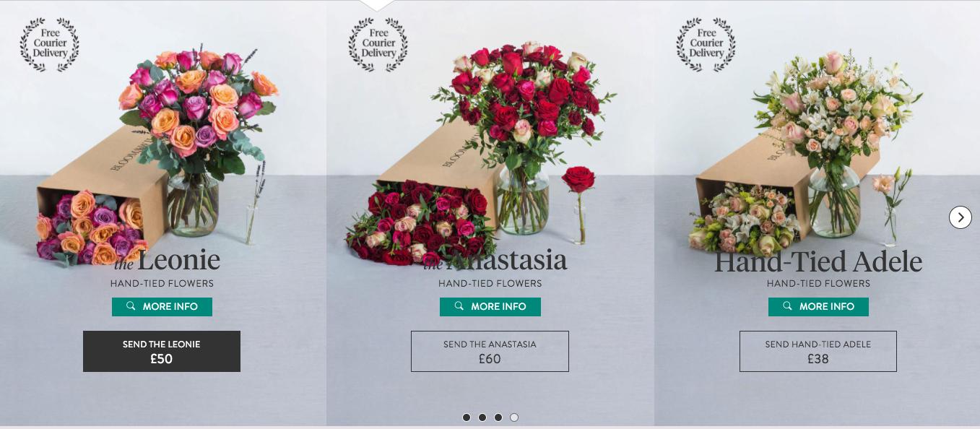Open the Hand-Tied Adele title link
Viewport: 980px width, 429px height.
pos(818,261)
